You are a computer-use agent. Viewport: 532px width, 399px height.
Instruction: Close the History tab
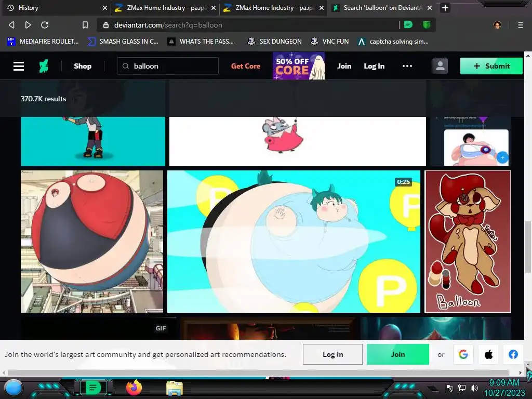click(x=105, y=8)
